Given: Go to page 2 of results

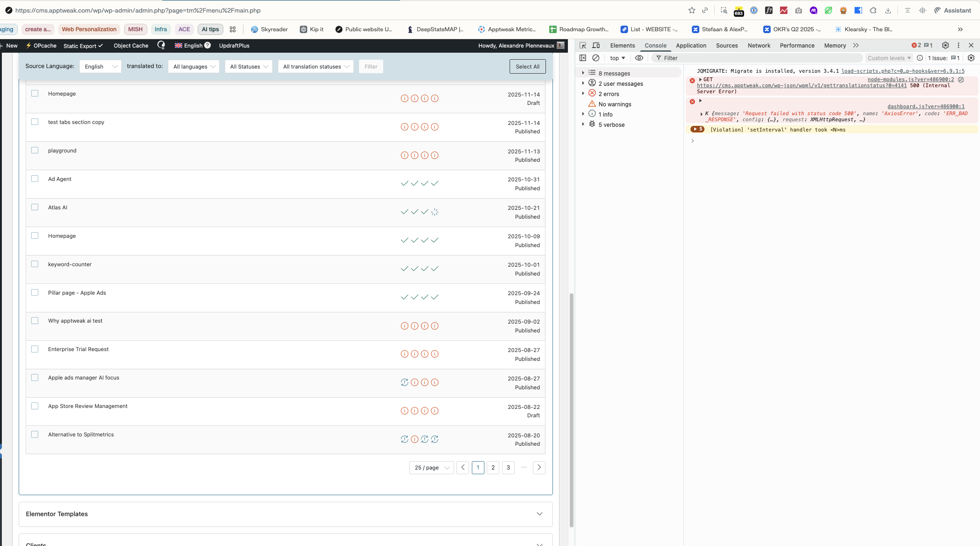Looking at the screenshot, I should pos(493,468).
